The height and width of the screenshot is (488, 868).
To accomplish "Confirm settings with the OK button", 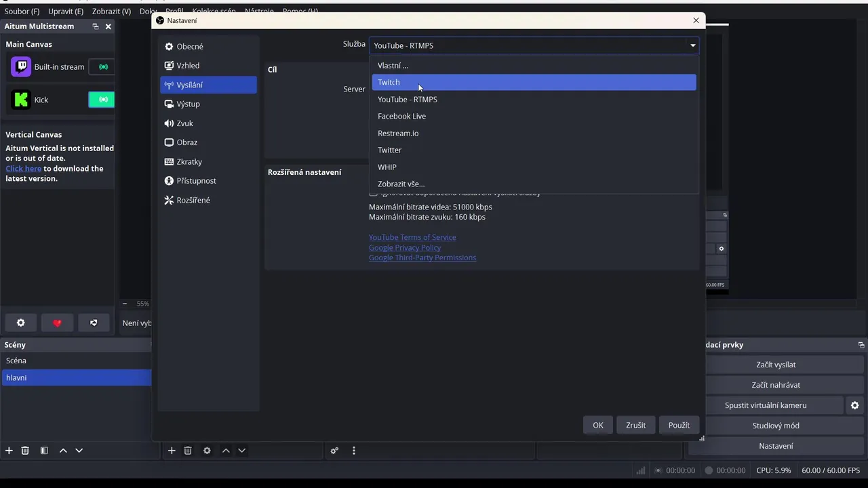I will [x=597, y=425].
